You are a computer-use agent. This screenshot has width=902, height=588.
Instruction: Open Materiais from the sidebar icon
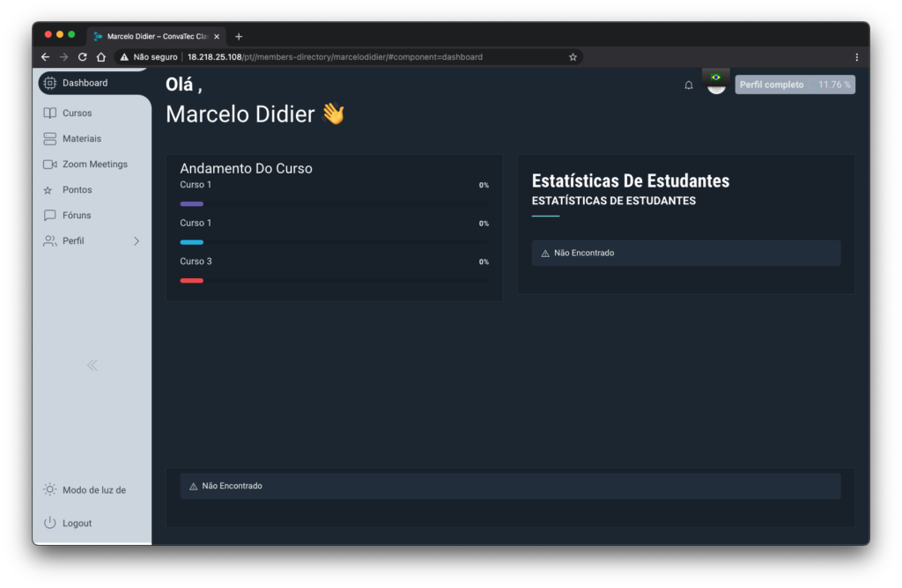tap(50, 138)
